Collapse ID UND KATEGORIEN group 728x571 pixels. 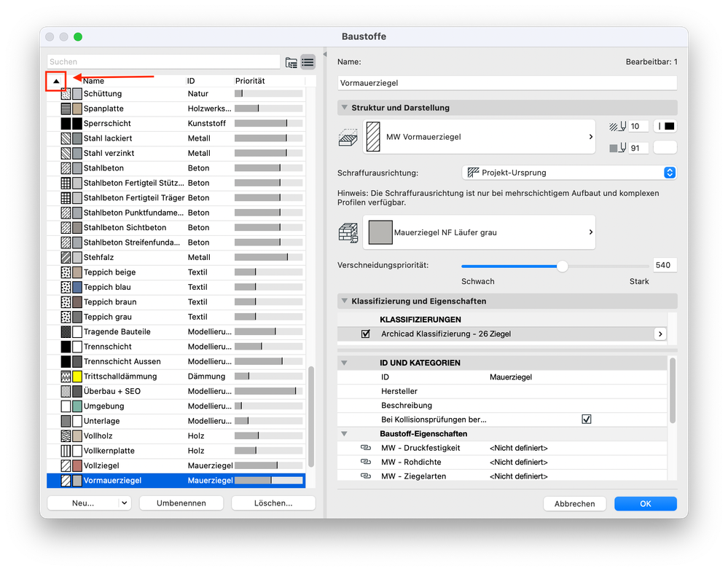pyautogui.click(x=345, y=363)
